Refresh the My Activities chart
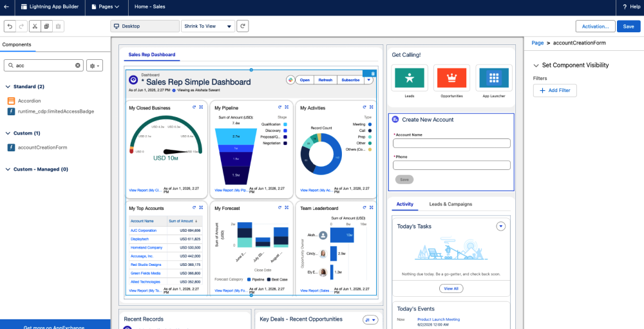This screenshot has width=644, height=329. [x=365, y=108]
